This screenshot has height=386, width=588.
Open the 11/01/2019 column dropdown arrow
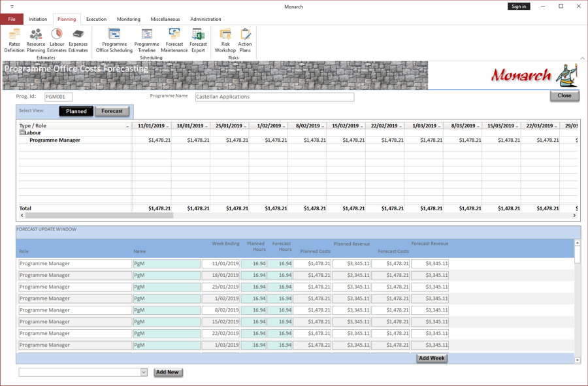(x=168, y=126)
